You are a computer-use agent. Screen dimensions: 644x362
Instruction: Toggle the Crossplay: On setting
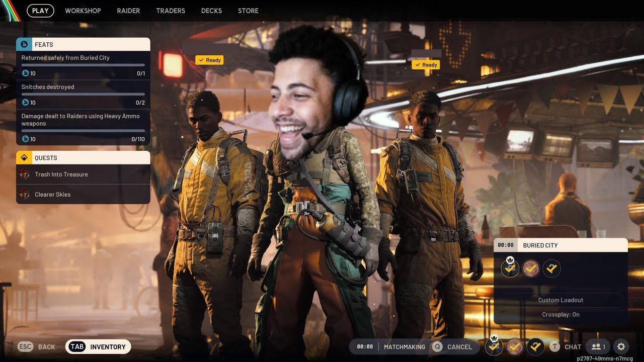click(x=560, y=314)
